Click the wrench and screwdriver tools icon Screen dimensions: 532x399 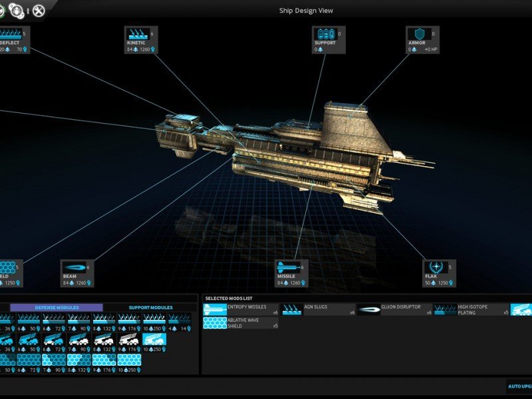pyautogui.click(x=39, y=10)
